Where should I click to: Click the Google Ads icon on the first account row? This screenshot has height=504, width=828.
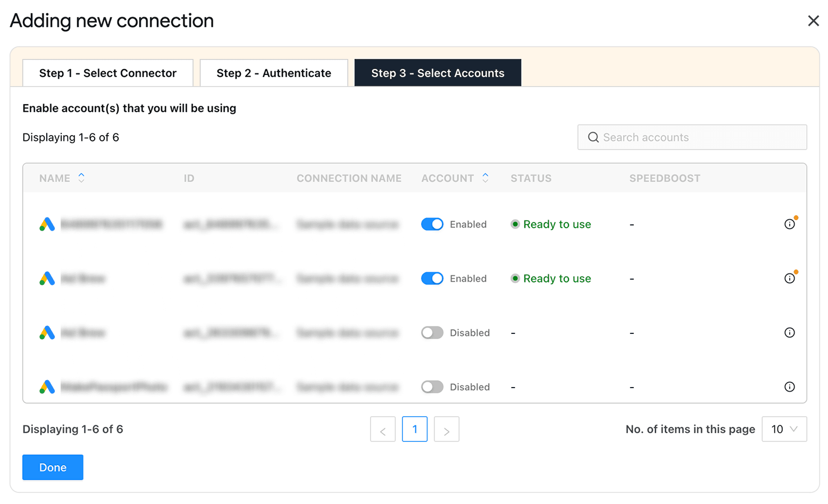pyautogui.click(x=47, y=224)
